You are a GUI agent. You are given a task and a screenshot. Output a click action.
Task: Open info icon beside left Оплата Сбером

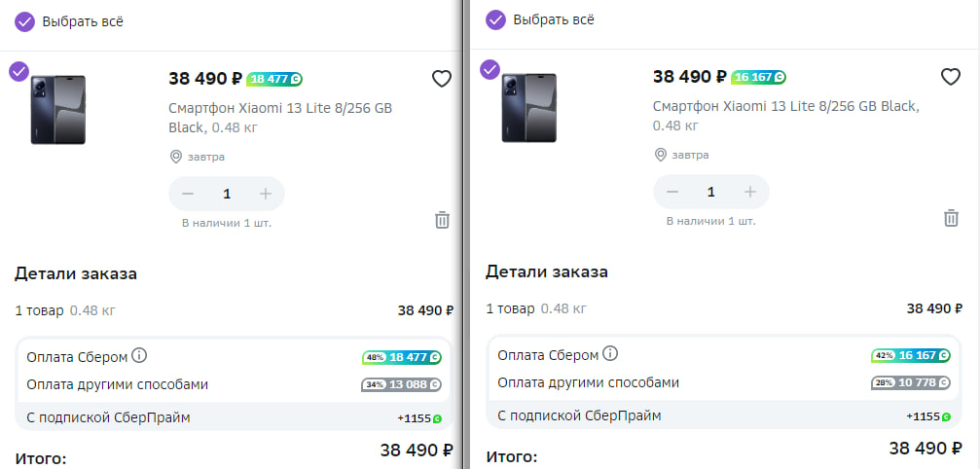pos(139,356)
